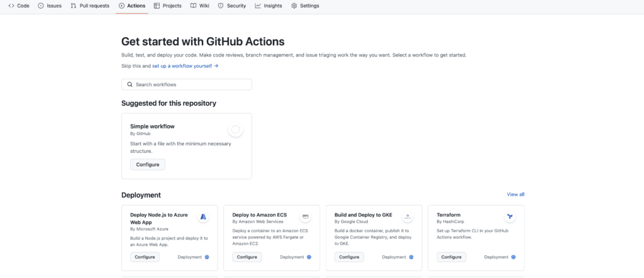View the Insights tab
The image size is (644, 278).
click(x=268, y=6)
